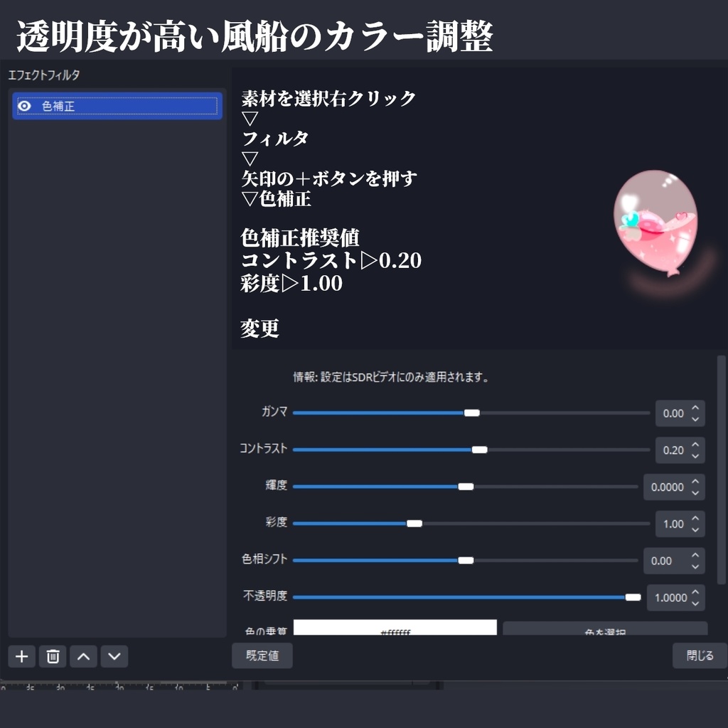Increase コントラスト with its stepper up arrow
Image resolution: width=728 pixels, height=728 pixels.
pyautogui.click(x=695, y=444)
